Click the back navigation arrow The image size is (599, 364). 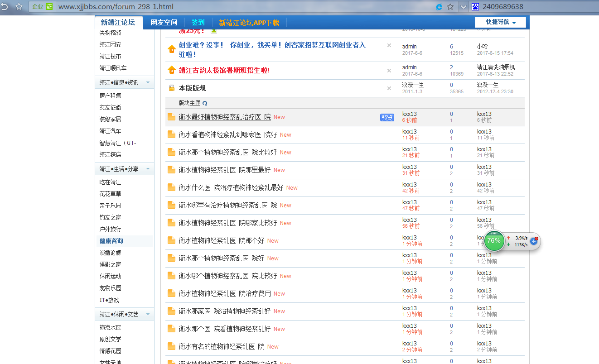pyautogui.click(x=5, y=7)
